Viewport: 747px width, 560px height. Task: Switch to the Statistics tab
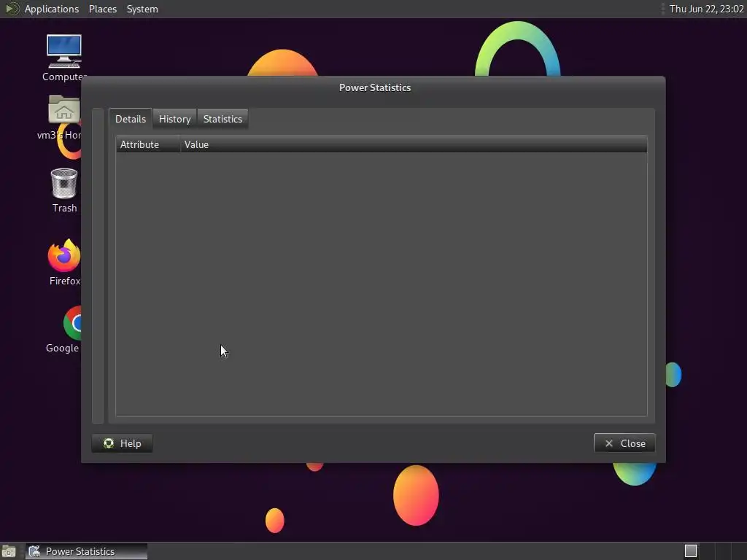[x=222, y=119]
